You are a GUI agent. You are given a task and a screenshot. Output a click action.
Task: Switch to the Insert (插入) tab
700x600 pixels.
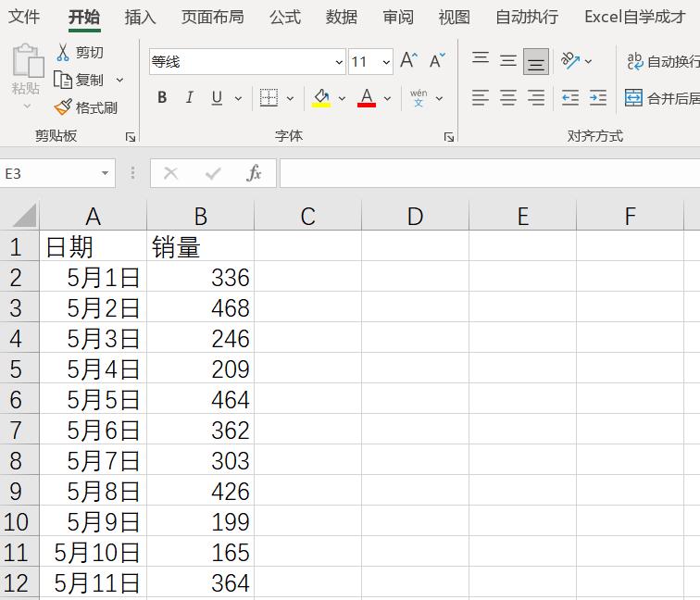[x=140, y=17]
